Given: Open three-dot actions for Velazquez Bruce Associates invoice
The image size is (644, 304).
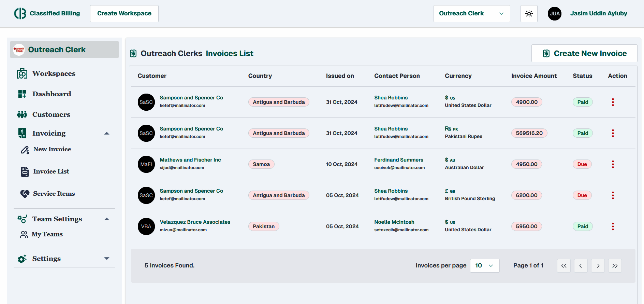Looking at the screenshot, I should (x=613, y=226).
